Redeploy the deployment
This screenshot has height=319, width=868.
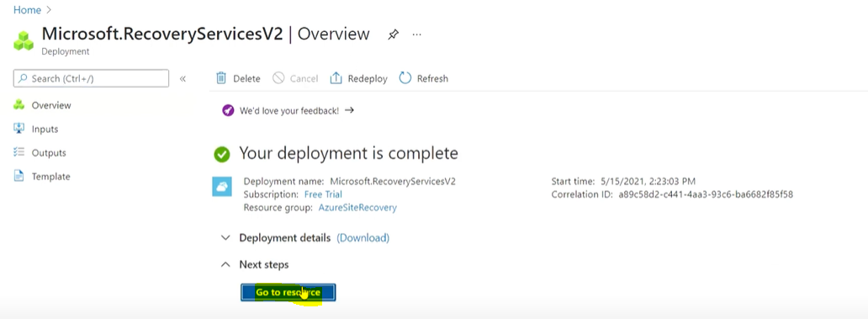(358, 78)
